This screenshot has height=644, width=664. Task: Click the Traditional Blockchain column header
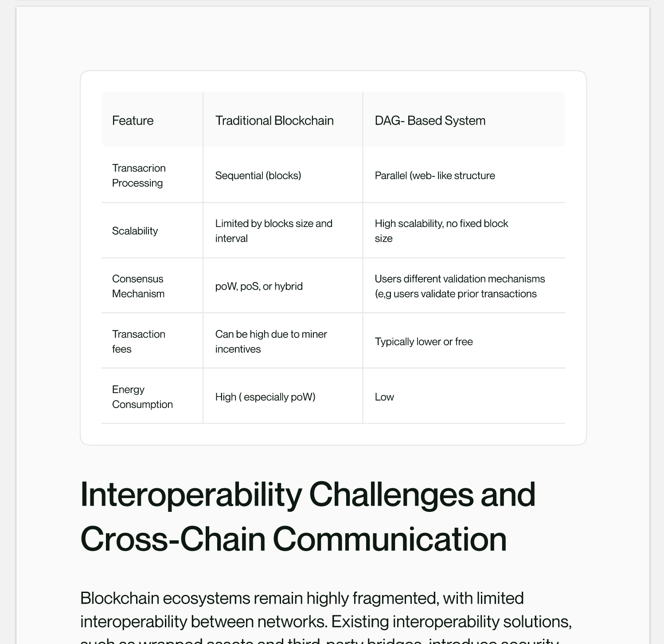pyautogui.click(x=274, y=121)
